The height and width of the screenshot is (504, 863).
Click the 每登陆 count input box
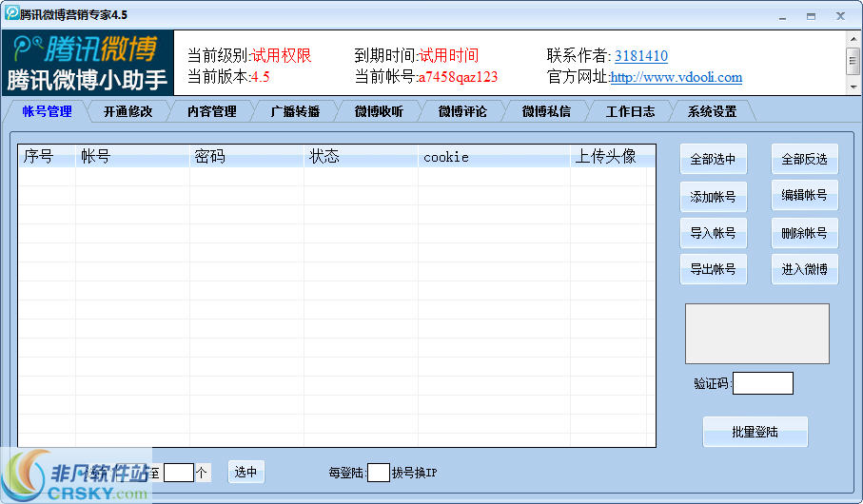click(x=379, y=473)
